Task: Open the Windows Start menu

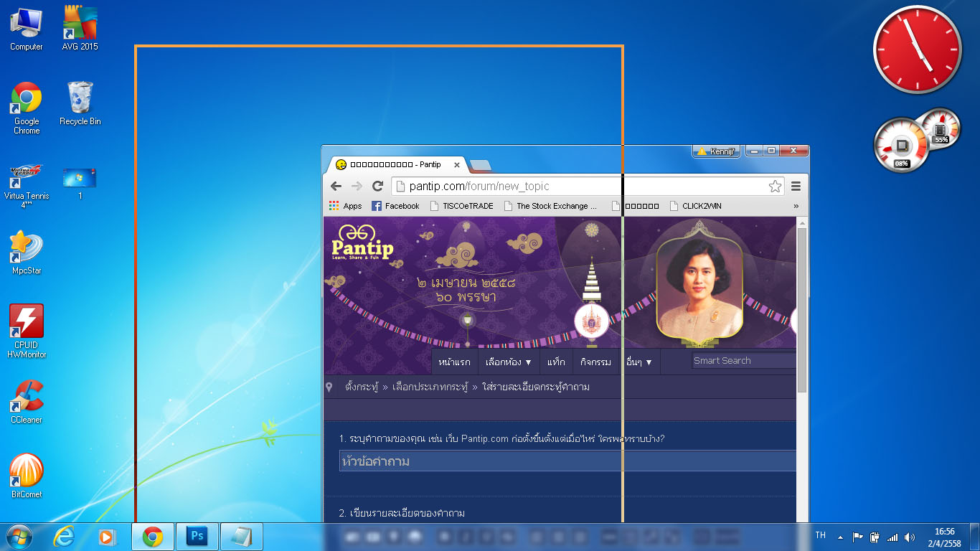Action: [19, 537]
